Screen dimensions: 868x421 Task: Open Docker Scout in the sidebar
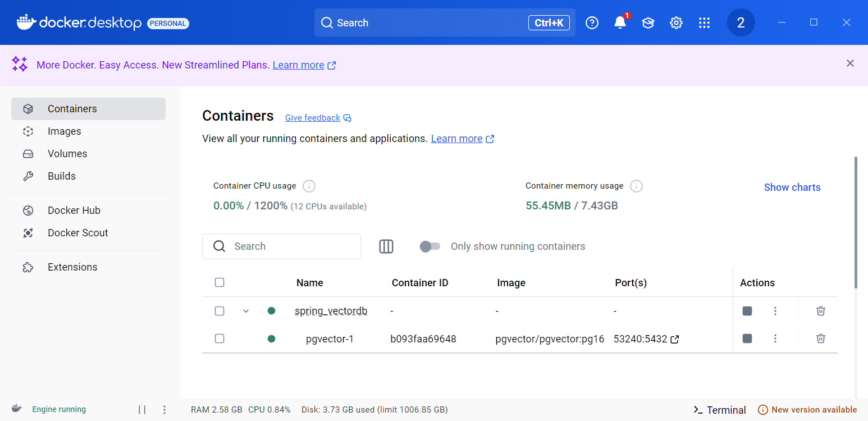pos(88,233)
